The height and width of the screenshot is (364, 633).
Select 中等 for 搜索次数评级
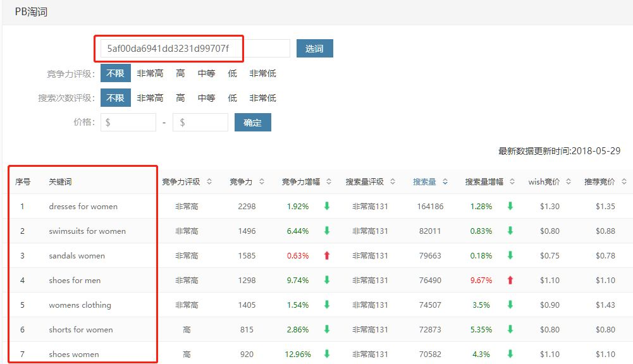coord(206,98)
